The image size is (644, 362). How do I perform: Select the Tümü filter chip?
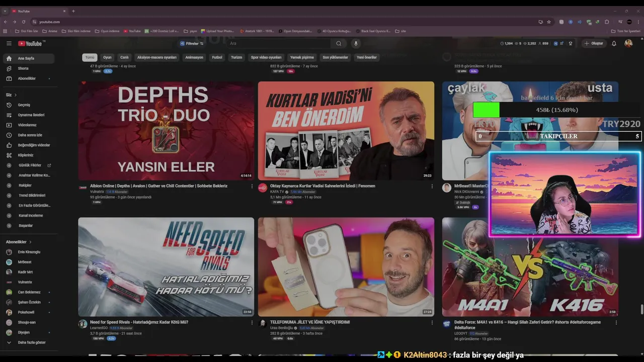point(90,57)
